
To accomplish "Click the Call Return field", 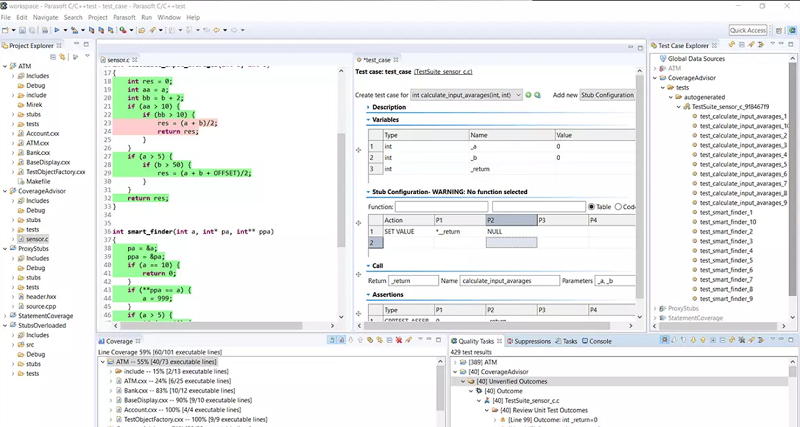I will pos(413,281).
